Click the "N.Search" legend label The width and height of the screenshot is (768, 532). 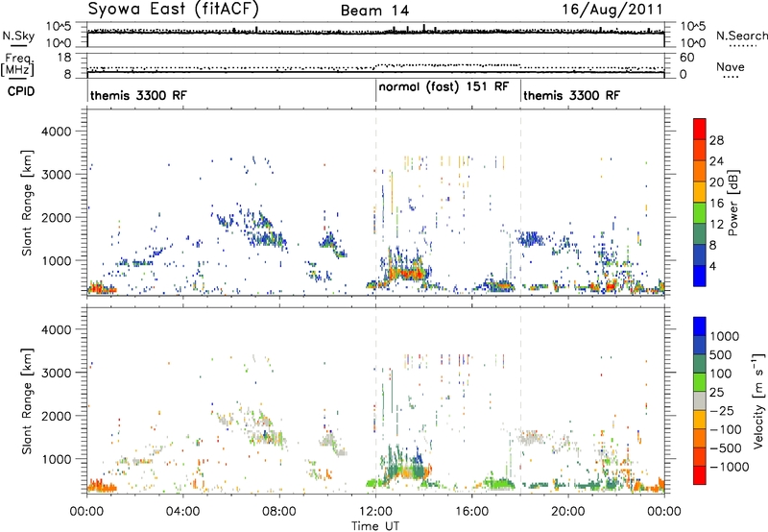(742, 36)
